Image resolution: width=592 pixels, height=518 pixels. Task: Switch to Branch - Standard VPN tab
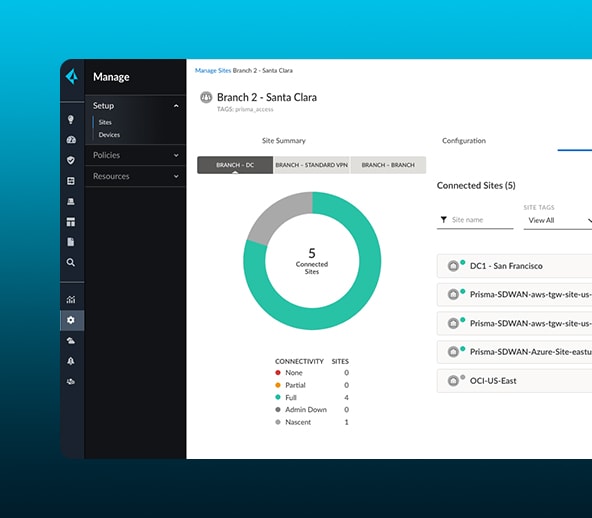311,165
